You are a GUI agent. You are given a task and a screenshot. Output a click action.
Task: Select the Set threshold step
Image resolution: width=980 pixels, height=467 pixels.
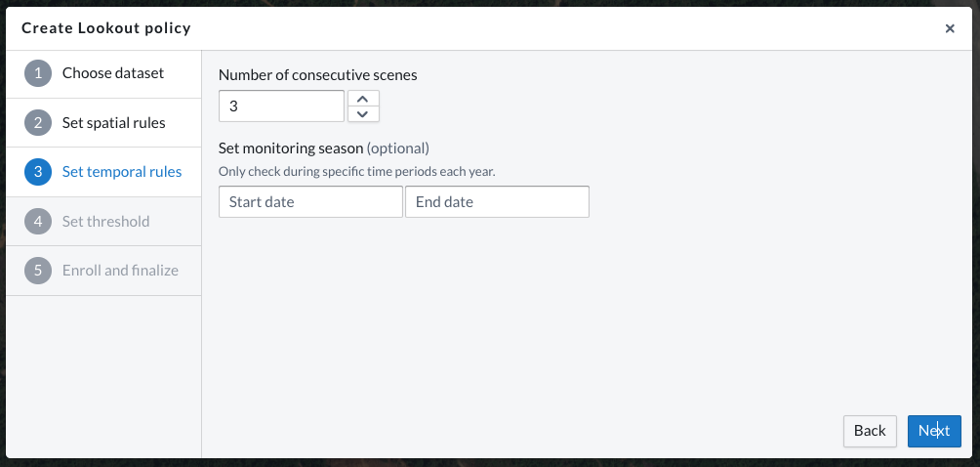click(105, 222)
